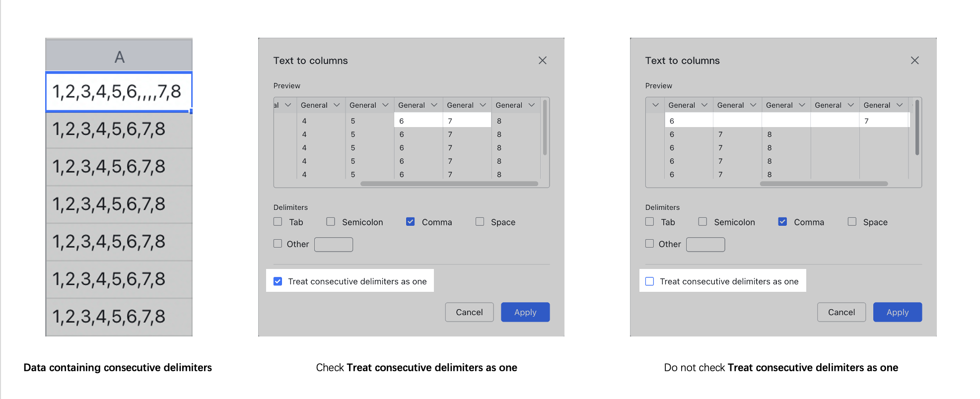Image resolution: width=980 pixels, height=399 pixels.
Task: Open the first General format dropdown in the left preview
Action: pyautogui.click(x=320, y=105)
